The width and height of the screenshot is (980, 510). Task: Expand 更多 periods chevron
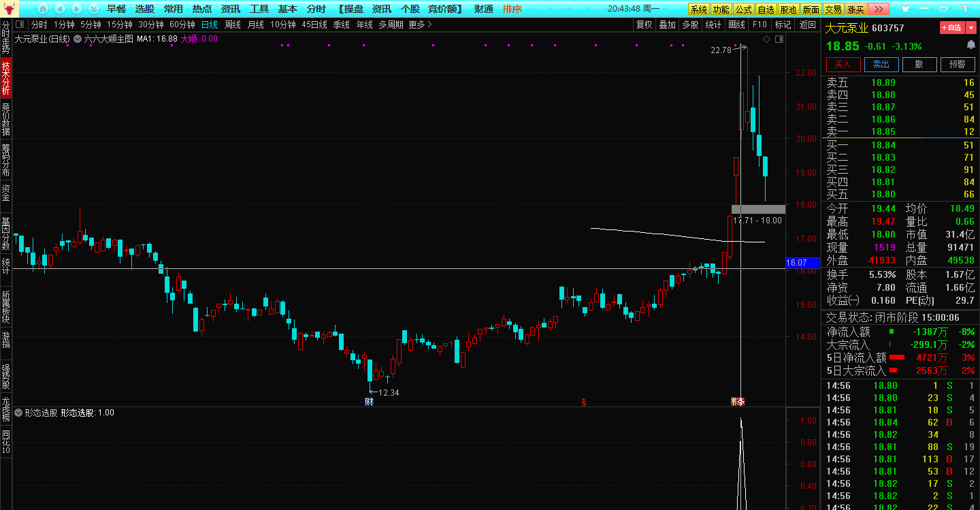point(429,25)
